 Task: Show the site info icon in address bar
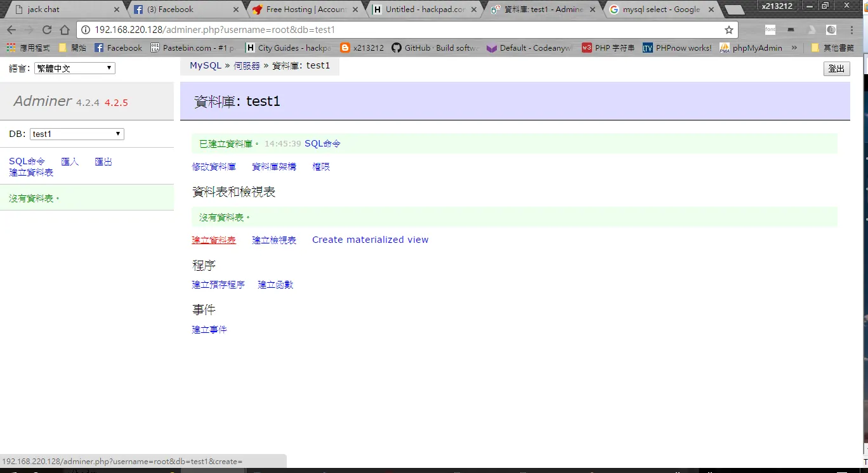[x=86, y=30]
